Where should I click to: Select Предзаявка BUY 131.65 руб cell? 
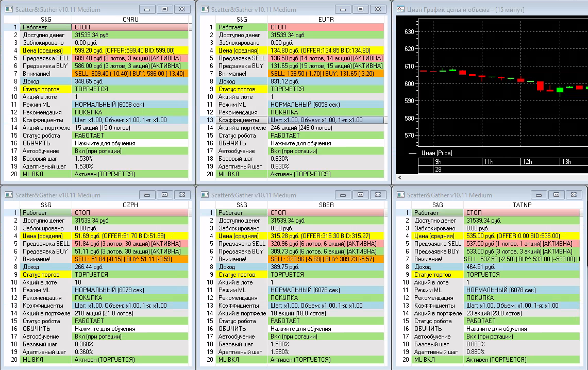pyautogui.click(x=326, y=66)
